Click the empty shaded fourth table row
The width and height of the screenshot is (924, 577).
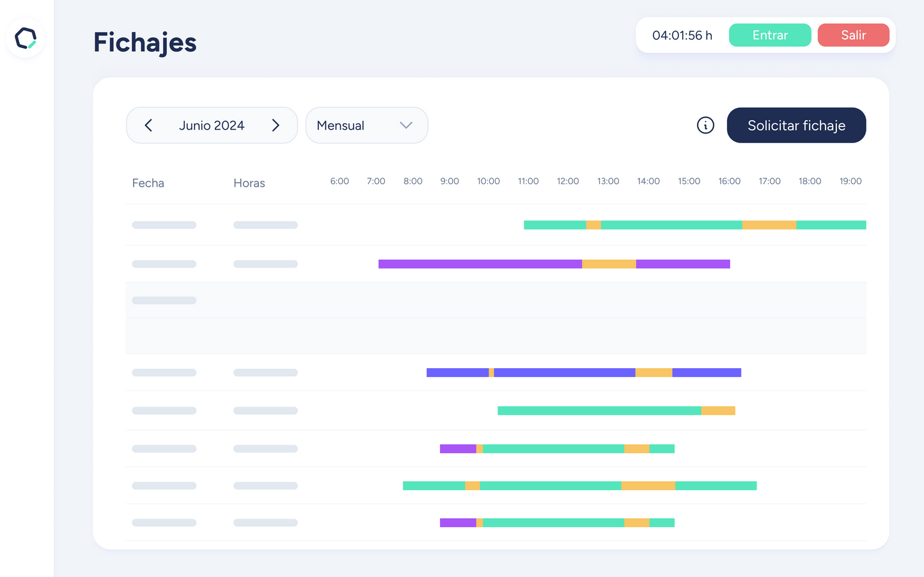[496, 336]
